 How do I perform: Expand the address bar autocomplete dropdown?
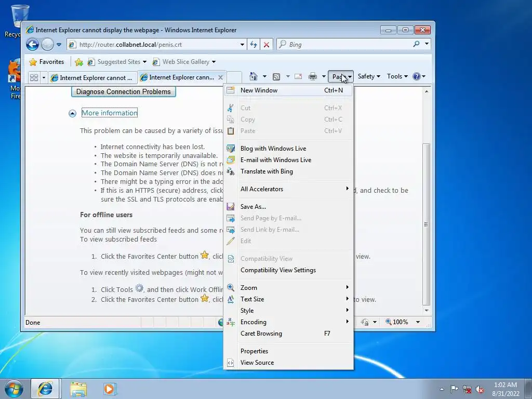point(242,45)
